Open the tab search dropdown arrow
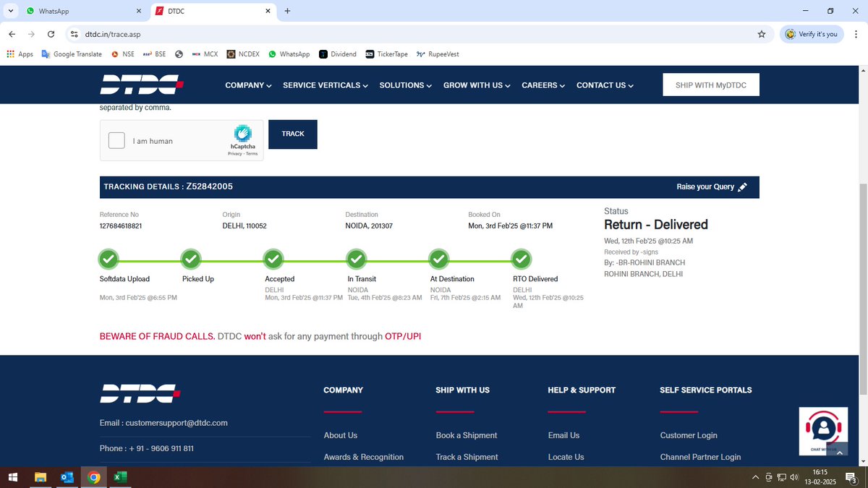Screen dimensions: 868x488 click(10, 11)
